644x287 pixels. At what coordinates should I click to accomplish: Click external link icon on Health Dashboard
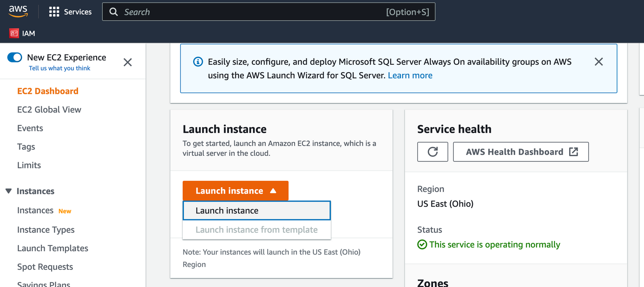[574, 152]
